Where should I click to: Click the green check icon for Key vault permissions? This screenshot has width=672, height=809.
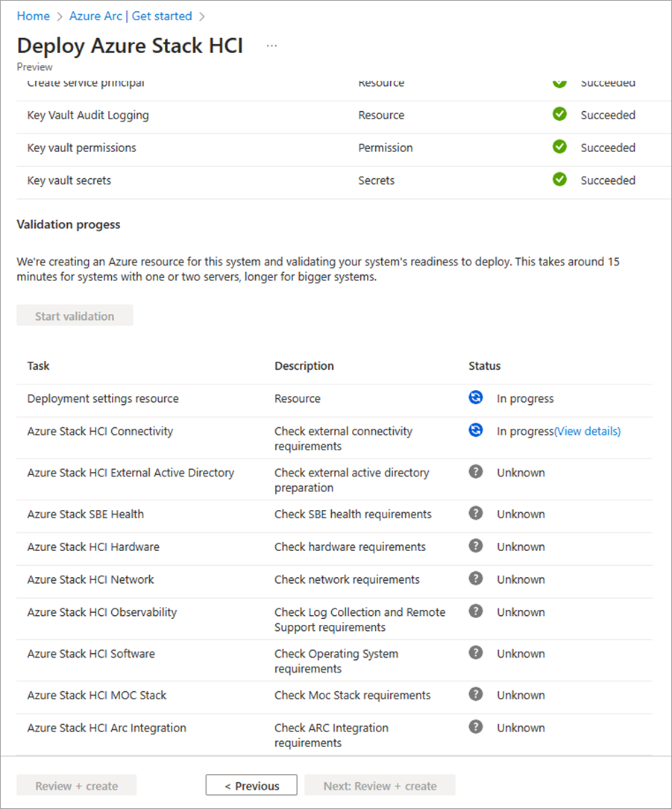(x=559, y=147)
